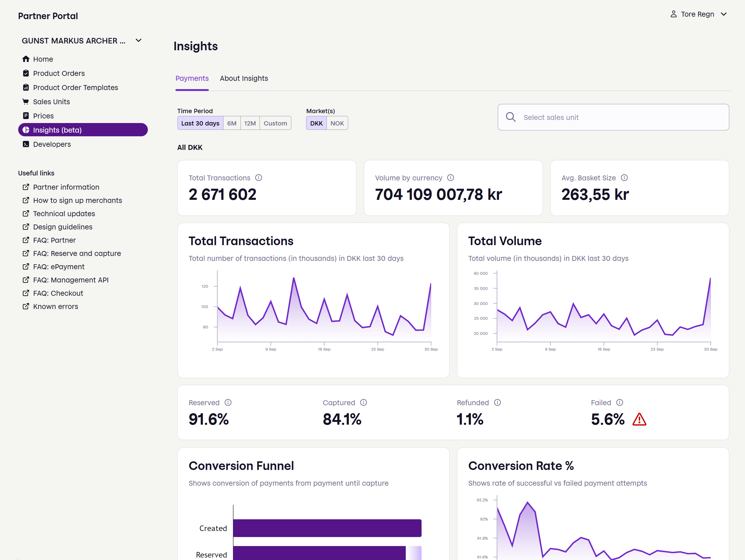Click the Created bar in Conversion Funnel
This screenshot has width=745, height=560.
(x=327, y=528)
